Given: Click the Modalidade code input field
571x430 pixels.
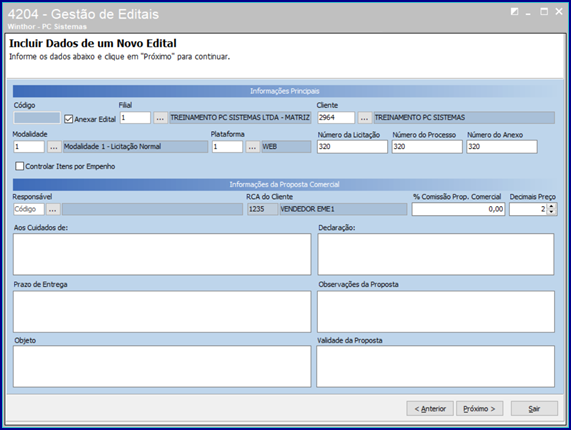Looking at the screenshot, I should pos(29,147).
